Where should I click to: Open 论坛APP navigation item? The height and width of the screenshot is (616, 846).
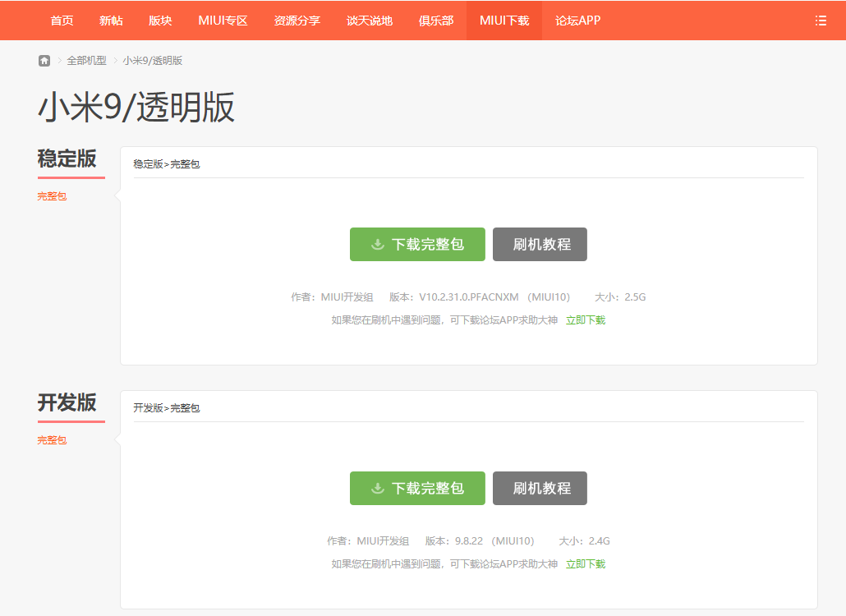(578, 21)
